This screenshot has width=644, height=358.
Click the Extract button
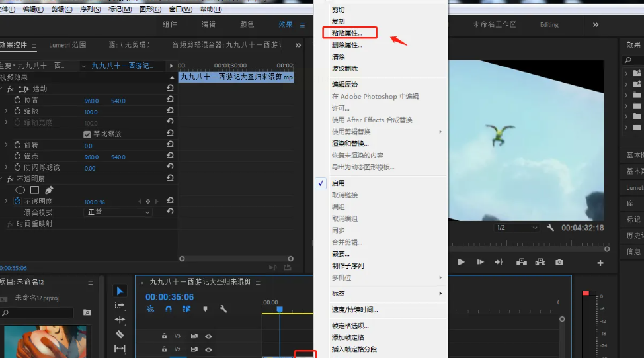tap(540, 262)
